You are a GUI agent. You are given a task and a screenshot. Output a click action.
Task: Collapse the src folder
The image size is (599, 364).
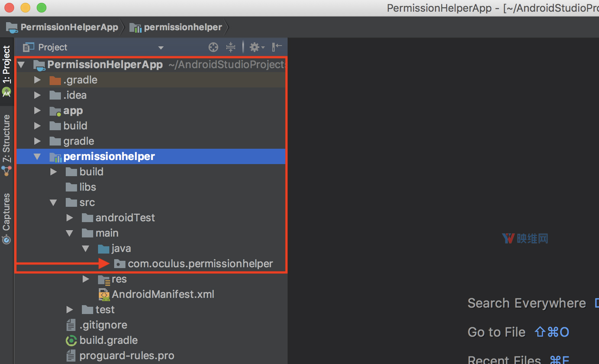[x=53, y=202]
